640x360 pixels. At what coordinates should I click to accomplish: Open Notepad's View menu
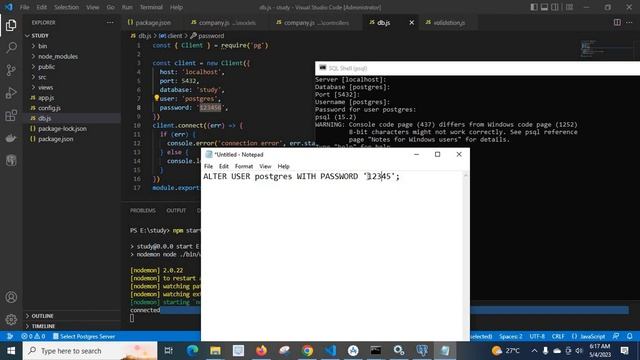tap(265, 166)
